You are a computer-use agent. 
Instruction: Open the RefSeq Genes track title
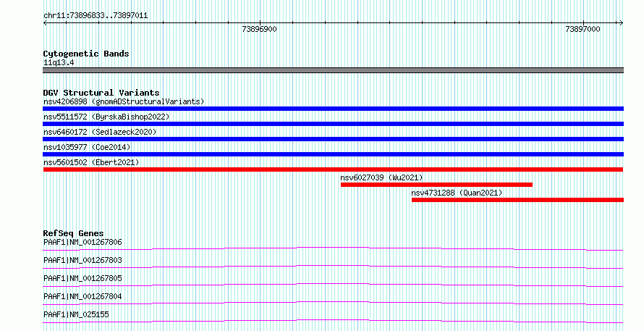tap(73, 233)
